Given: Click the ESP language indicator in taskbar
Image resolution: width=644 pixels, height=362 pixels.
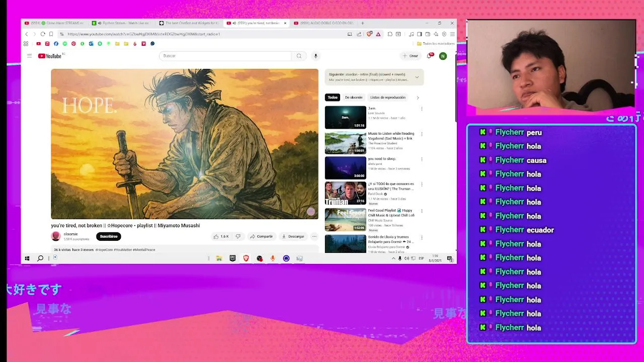Looking at the screenshot, I should (421, 258).
